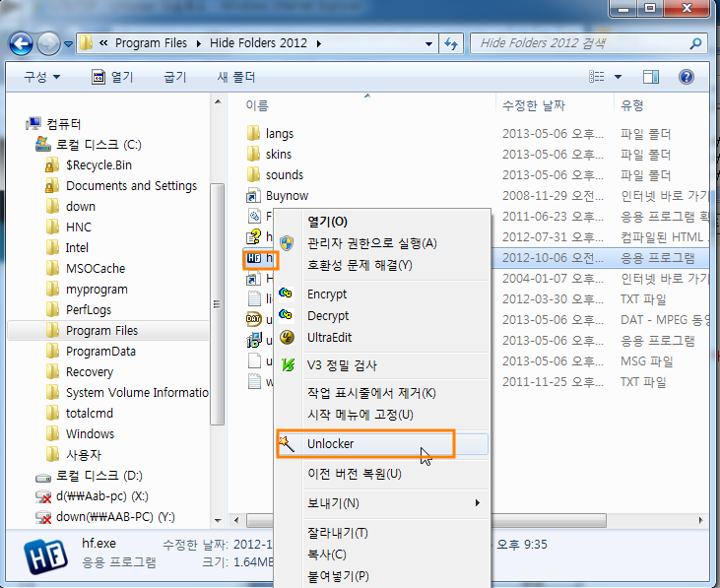
Task: Choose 관리자 권한으로 실행(A)
Action: (382, 243)
